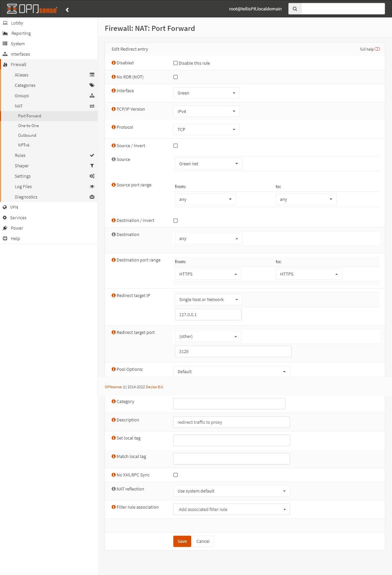Click the NAT exchange arrows icon
392x575 pixels.
coord(92,106)
